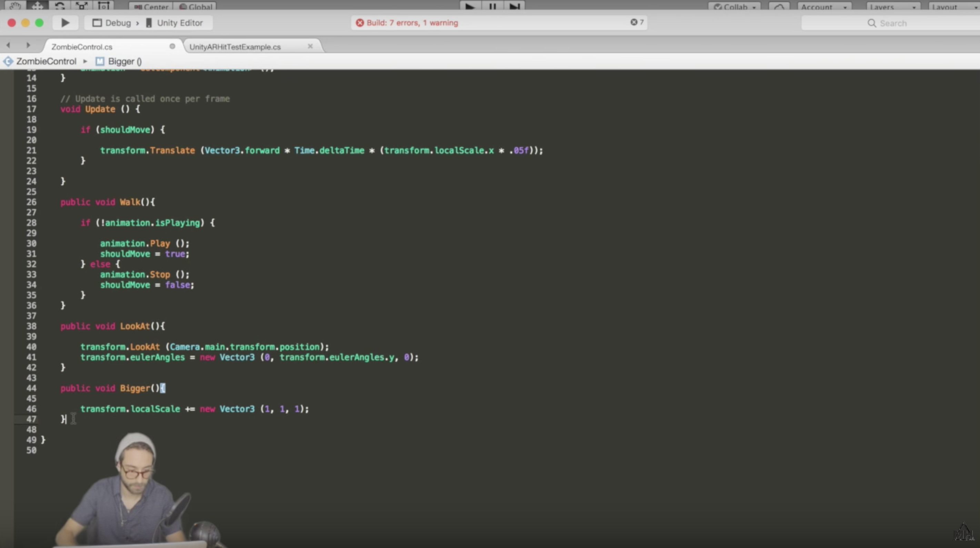This screenshot has width=980, height=548.
Task: Open the Layout dropdown menu
Action: [x=954, y=6]
